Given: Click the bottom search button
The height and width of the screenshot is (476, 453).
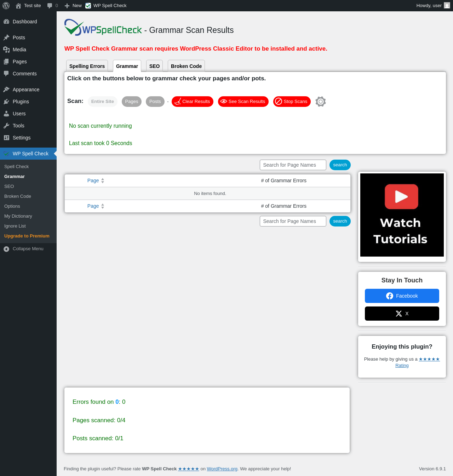Looking at the screenshot, I should point(340,221).
